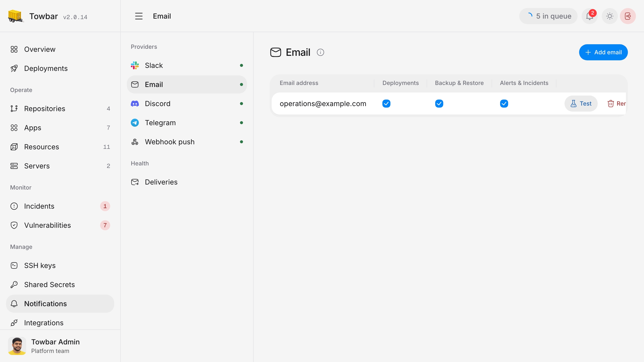Click the Towbar Admin profile name

(55, 342)
